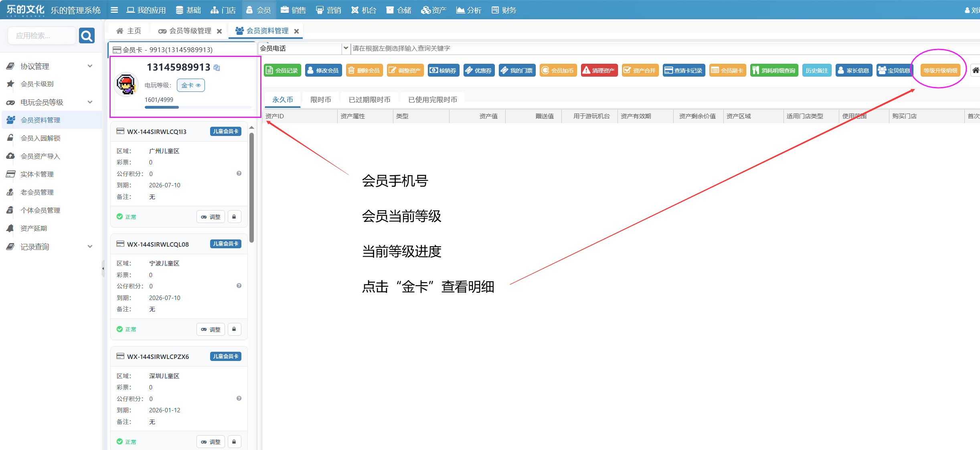Copy the member phone number icon

[x=217, y=68]
